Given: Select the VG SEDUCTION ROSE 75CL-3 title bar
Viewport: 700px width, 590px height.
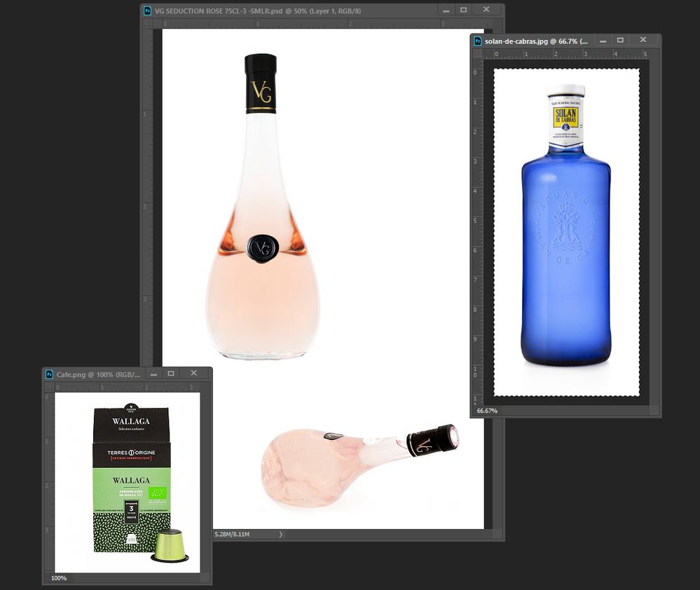Looking at the screenshot, I should click(x=280, y=11).
